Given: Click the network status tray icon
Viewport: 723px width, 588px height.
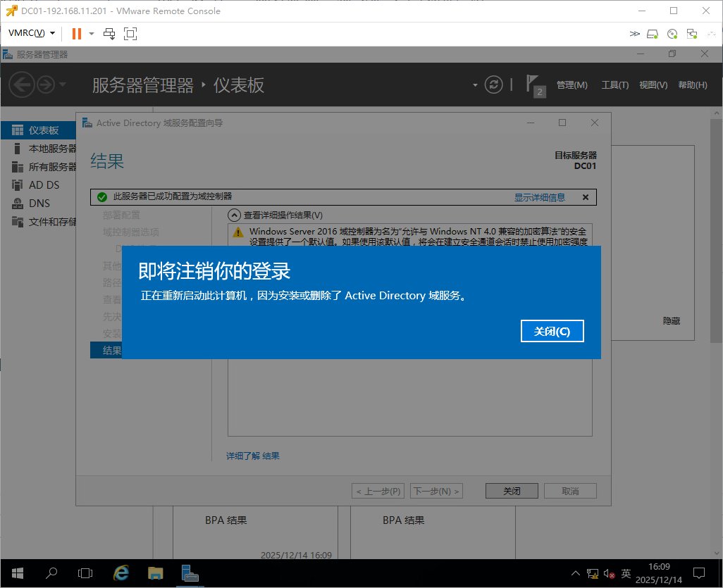Looking at the screenshot, I should 593,574.
